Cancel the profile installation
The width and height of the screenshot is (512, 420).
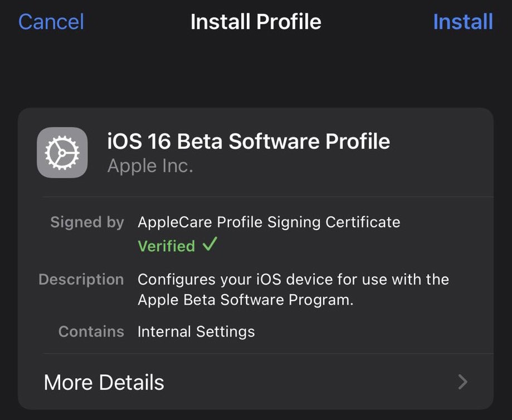tap(51, 22)
